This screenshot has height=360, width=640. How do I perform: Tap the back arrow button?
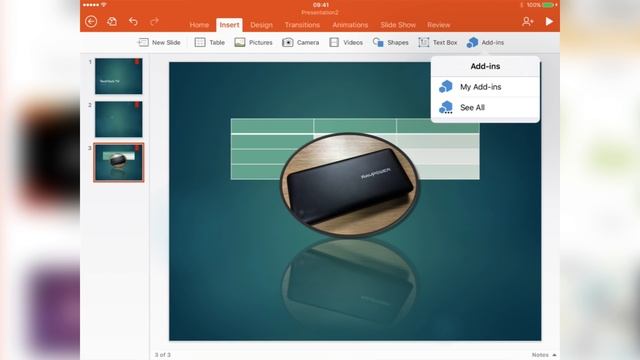pos(91,21)
